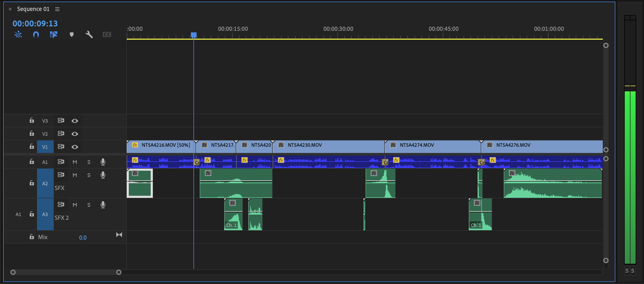Solo the SFX 2 track A3
Screen dimensions: 644x284
(89, 205)
